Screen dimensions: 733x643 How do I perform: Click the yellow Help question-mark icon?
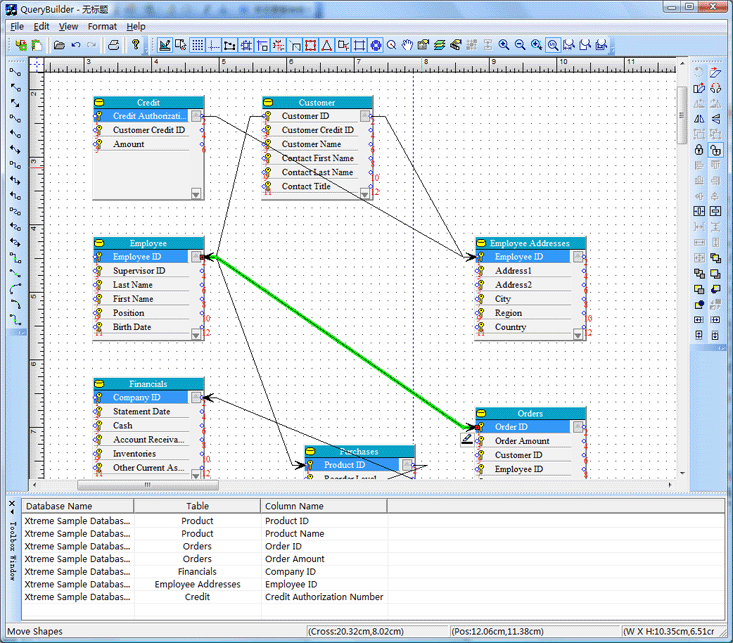coord(136,44)
